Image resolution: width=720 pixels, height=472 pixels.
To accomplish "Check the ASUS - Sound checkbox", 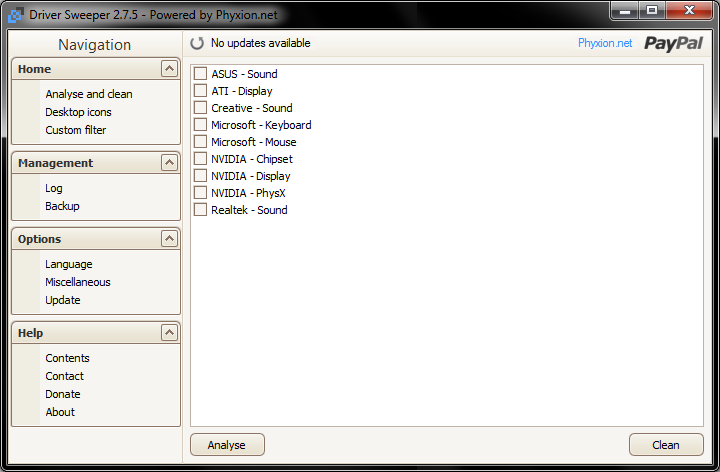I will click(200, 73).
